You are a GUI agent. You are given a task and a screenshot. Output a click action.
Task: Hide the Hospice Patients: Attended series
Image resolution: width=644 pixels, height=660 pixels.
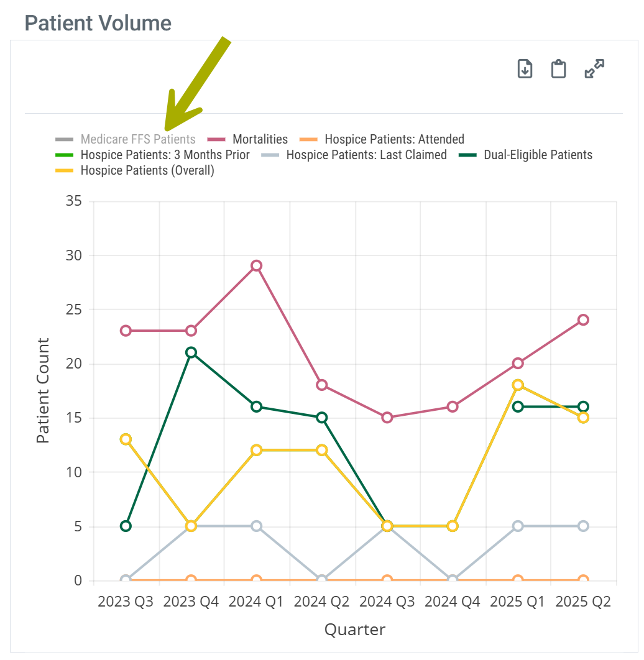click(x=394, y=139)
